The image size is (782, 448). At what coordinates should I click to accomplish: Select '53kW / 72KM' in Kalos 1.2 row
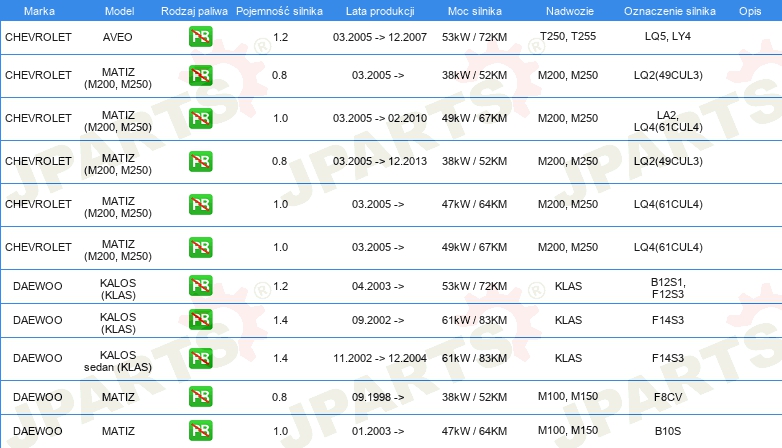click(x=474, y=286)
